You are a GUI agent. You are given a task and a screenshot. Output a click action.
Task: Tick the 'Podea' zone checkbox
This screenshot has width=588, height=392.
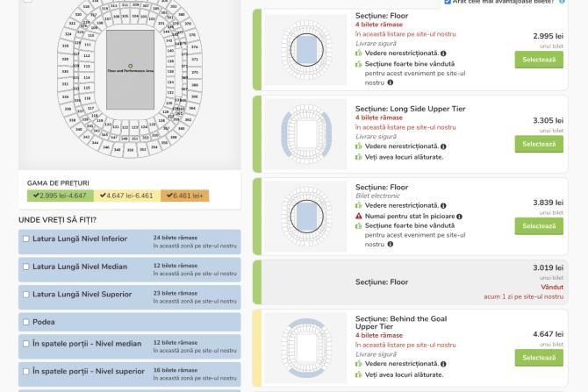click(x=26, y=322)
